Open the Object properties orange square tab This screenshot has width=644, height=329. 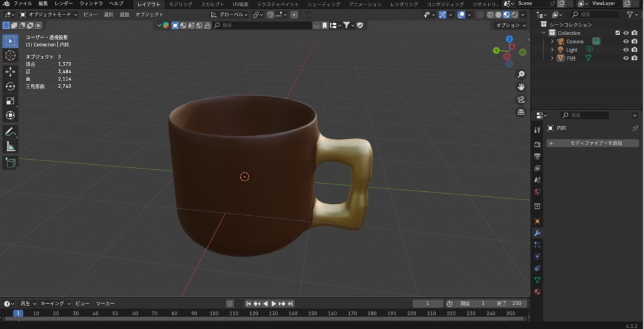pos(537,221)
